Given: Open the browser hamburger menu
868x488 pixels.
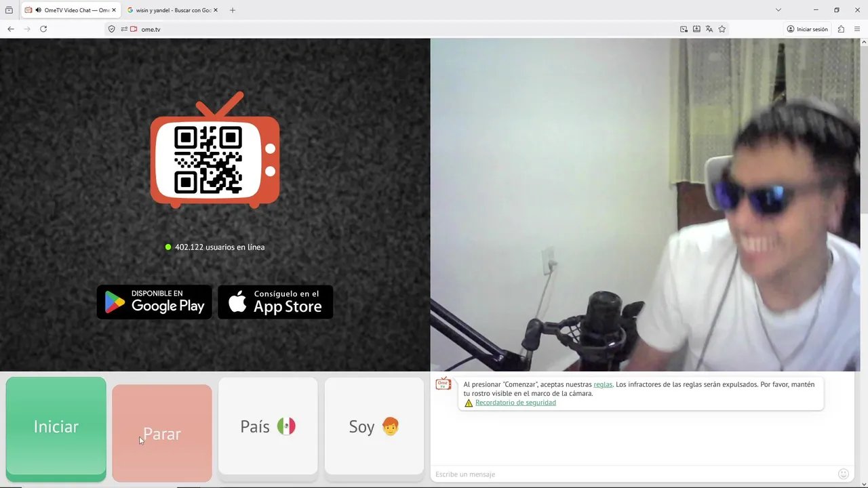Looking at the screenshot, I should tap(857, 29).
